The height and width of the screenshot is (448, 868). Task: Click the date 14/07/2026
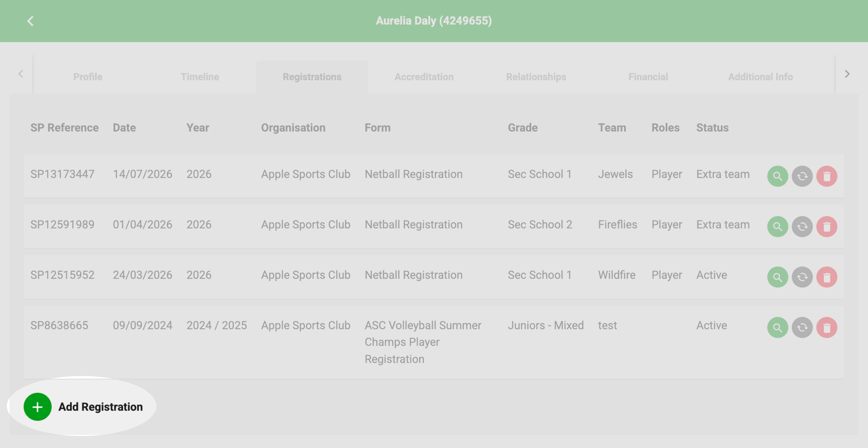point(143,174)
